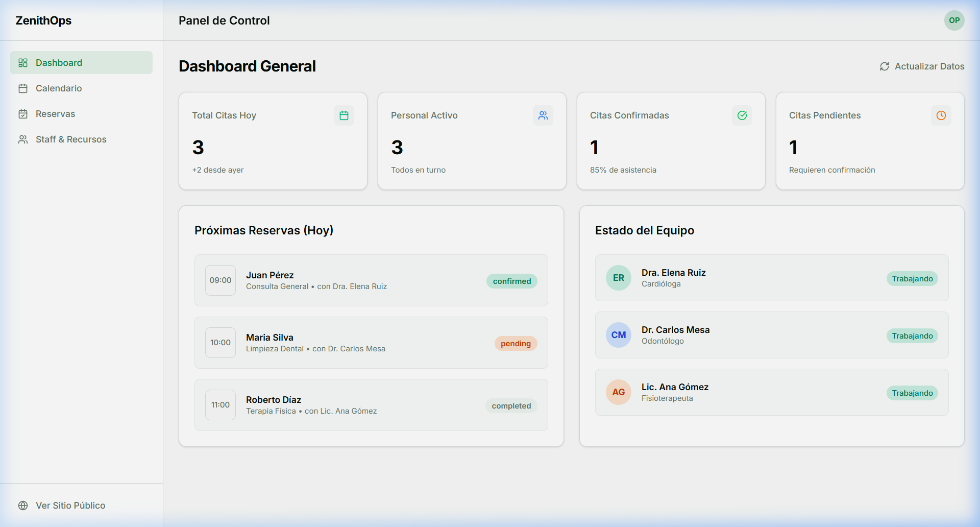Toggle the pending badge on Maria Silva's reservation
This screenshot has width=980, height=527.
[516, 343]
